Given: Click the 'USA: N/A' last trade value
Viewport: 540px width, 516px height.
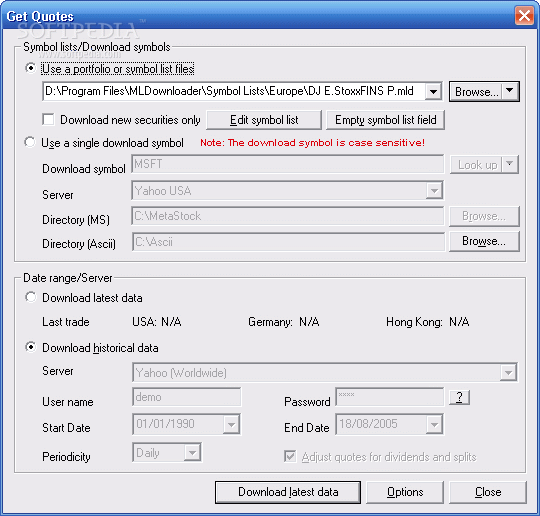Looking at the screenshot, I should (x=157, y=322).
